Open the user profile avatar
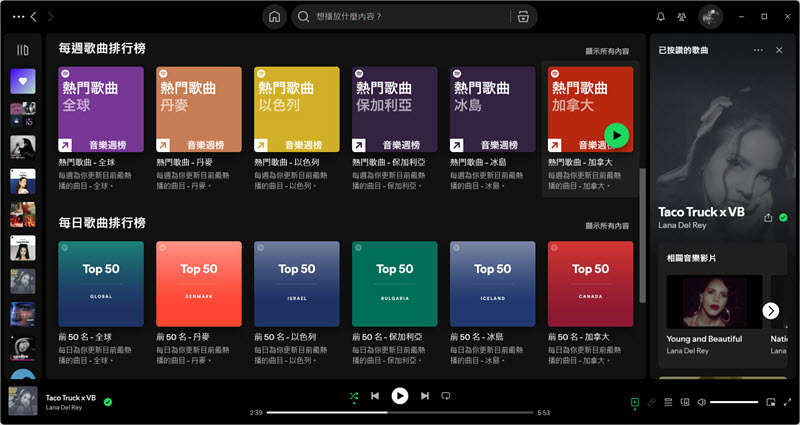The width and height of the screenshot is (800, 425). (710, 17)
